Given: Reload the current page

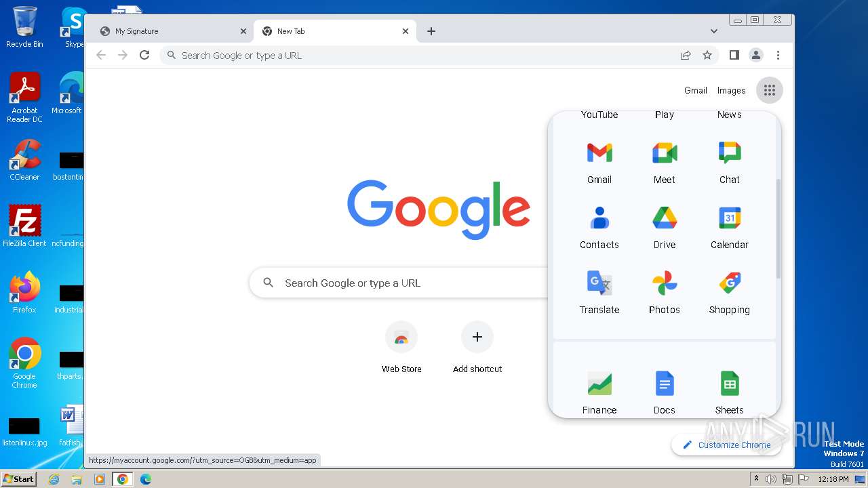Looking at the screenshot, I should (x=144, y=55).
